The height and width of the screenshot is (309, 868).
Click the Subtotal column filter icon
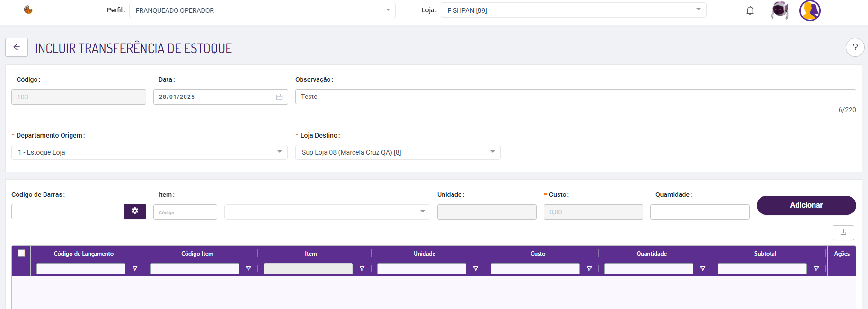816,269
